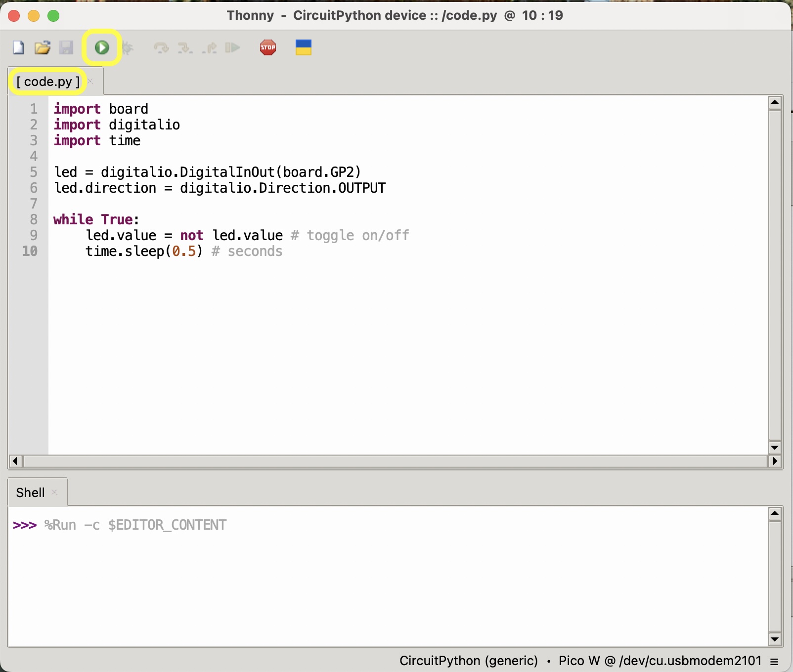The image size is (793, 672).
Task: Select the code.py editor tab
Action: click(x=48, y=82)
